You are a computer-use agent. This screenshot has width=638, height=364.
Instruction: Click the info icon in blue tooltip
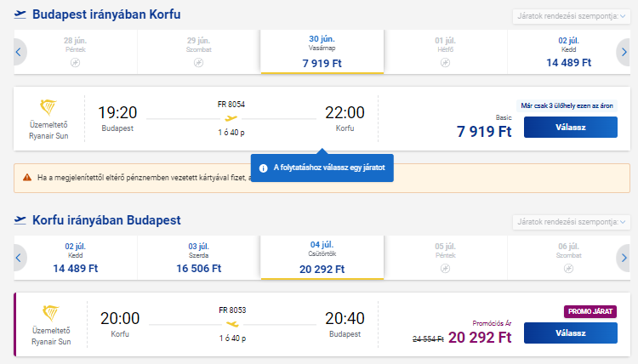pos(263,168)
